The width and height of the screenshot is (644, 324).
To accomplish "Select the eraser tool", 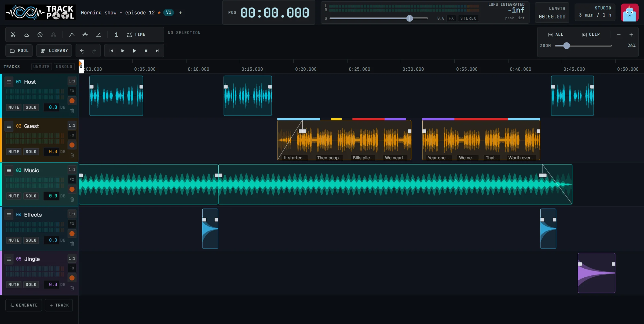I will click(27, 35).
